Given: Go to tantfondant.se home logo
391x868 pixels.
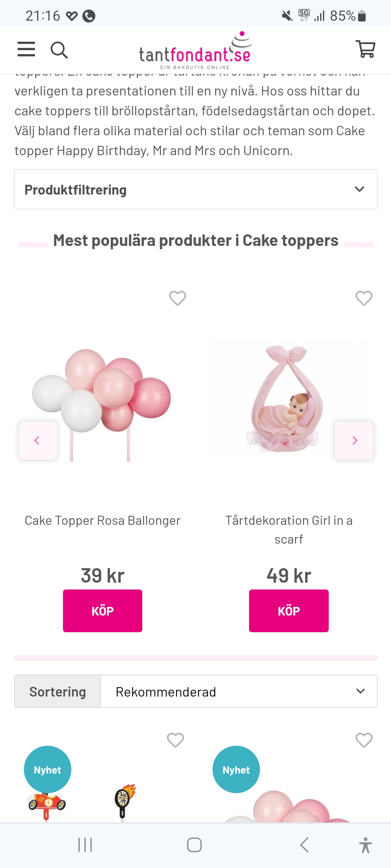Looking at the screenshot, I should 195,51.
